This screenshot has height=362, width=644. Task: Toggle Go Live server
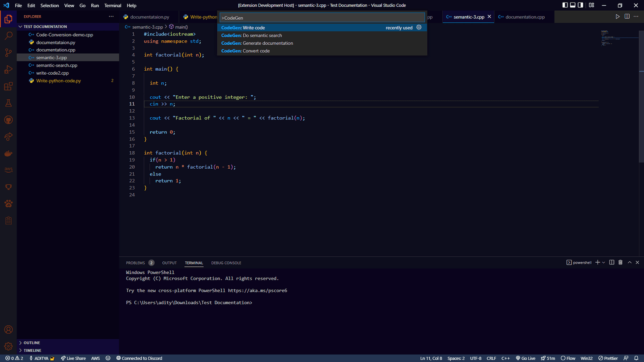[525, 358]
